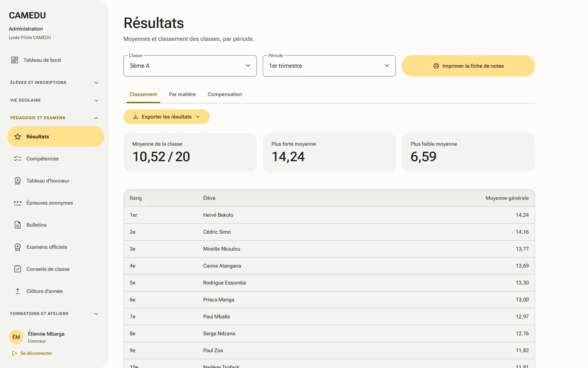This screenshot has width=588, height=368.
Task: Click Serge Ndzana in the ranking
Action: point(219,333)
